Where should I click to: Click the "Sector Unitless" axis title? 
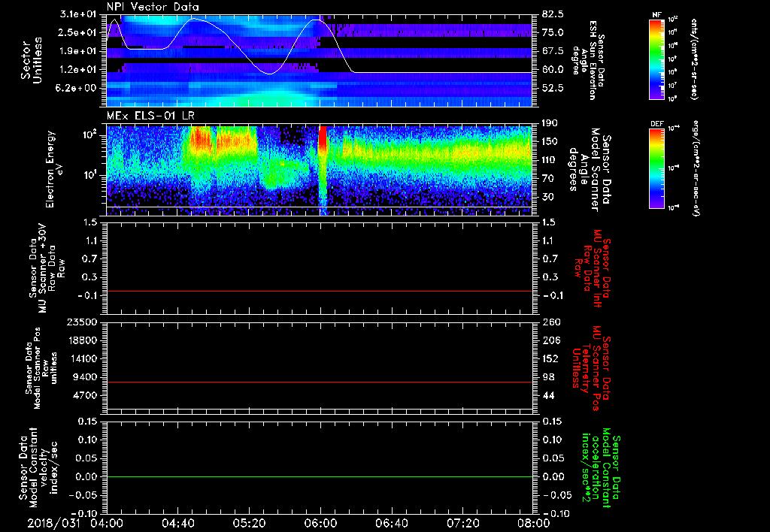32,60
